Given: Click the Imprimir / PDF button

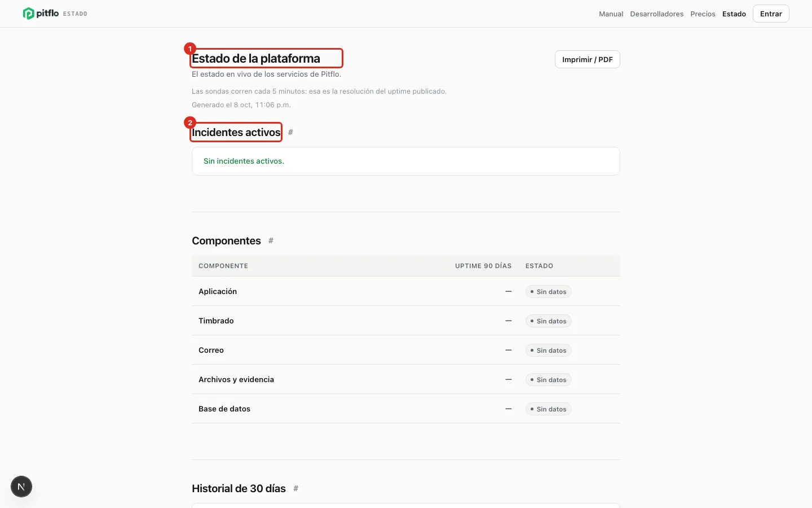Looking at the screenshot, I should click(x=587, y=59).
